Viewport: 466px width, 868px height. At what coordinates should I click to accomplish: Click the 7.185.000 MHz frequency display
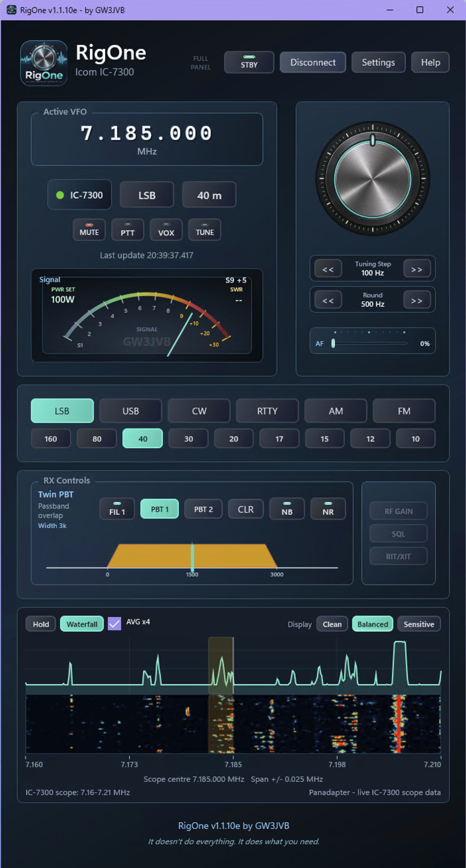147,139
